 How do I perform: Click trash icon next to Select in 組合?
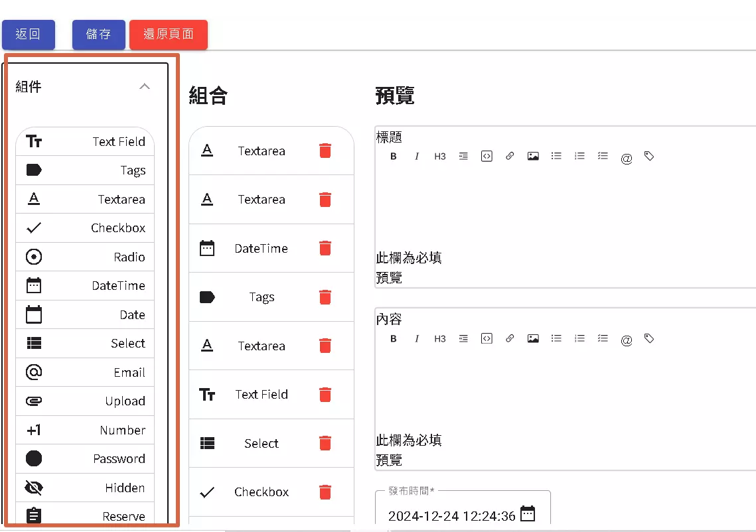325,443
